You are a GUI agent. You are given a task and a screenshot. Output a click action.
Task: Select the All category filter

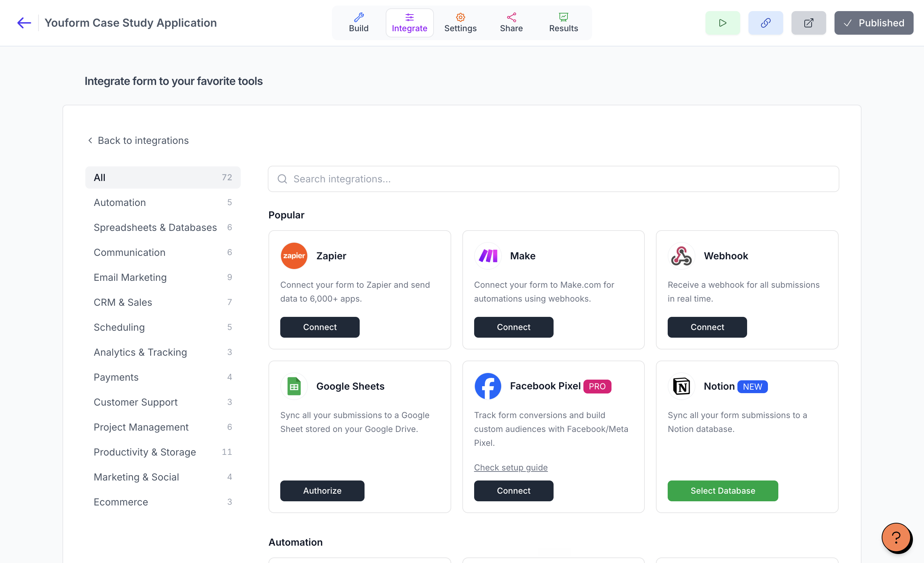click(x=163, y=177)
